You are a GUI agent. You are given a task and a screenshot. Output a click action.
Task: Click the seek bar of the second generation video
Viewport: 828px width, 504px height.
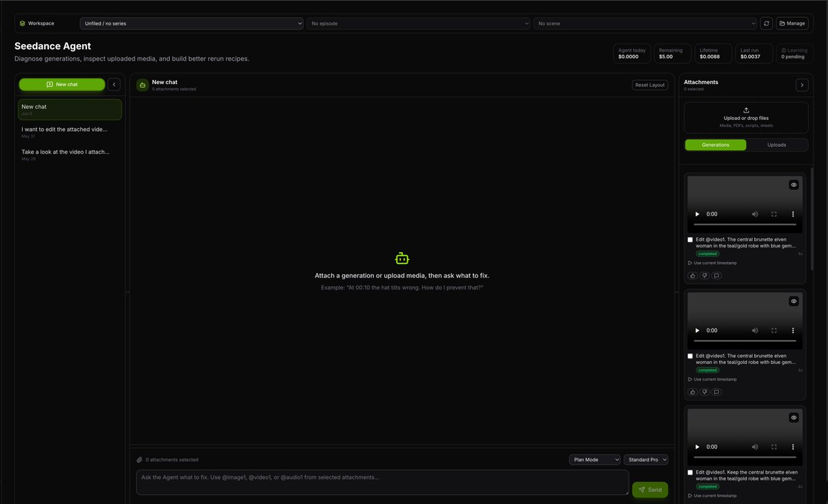[745, 341]
